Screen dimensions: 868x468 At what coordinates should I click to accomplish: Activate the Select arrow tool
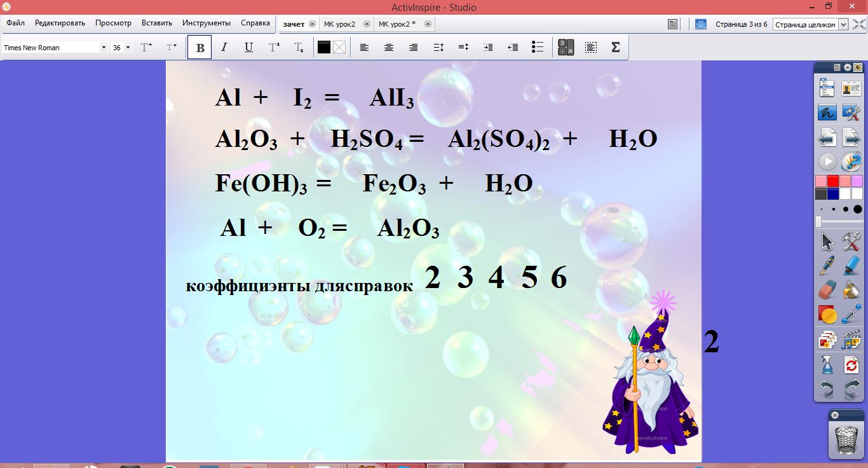[827, 242]
